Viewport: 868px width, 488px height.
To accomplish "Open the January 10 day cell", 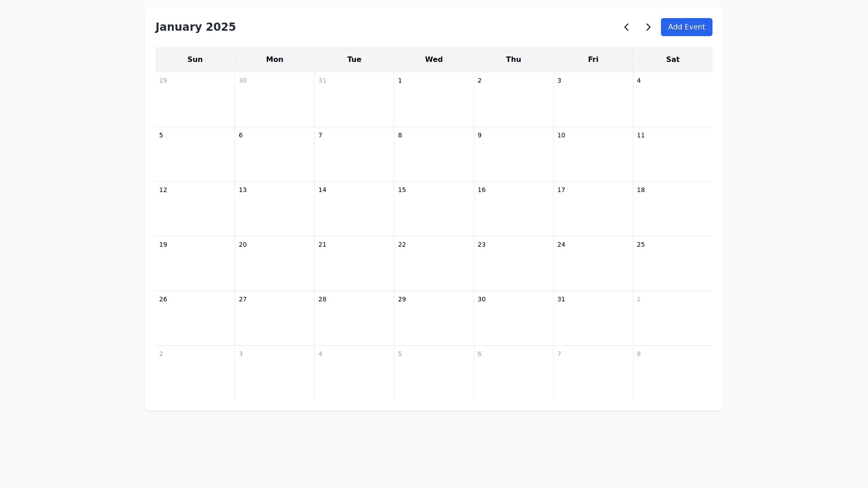I will pos(593,154).
